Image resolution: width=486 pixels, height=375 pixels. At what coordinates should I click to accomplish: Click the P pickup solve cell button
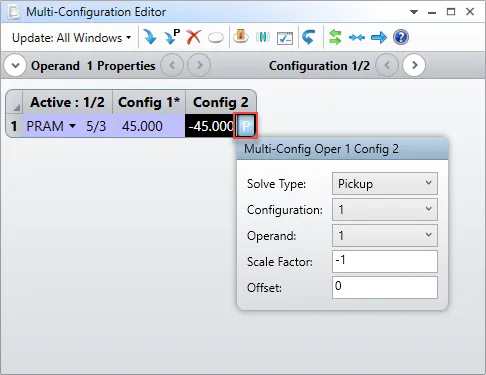coord(246,126)
